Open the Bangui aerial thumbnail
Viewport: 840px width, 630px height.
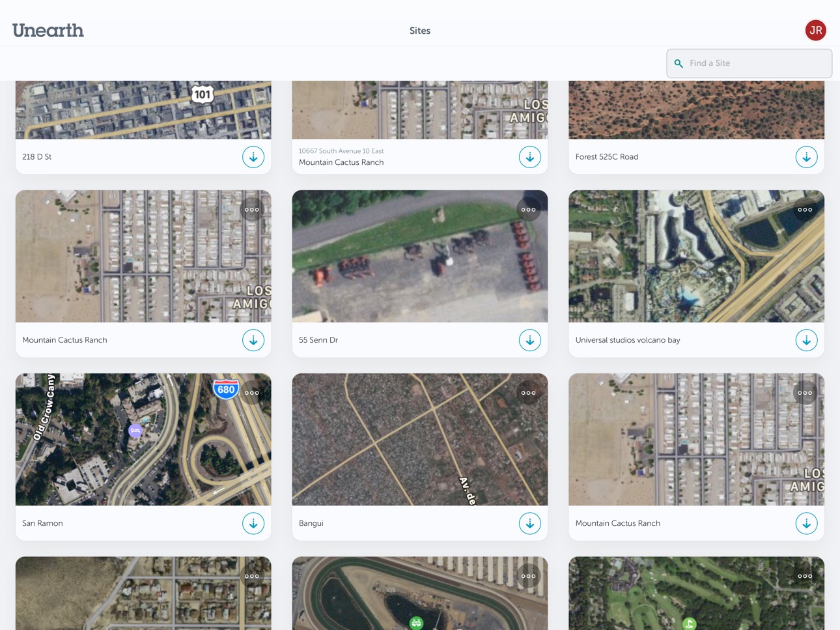(420, 439)
